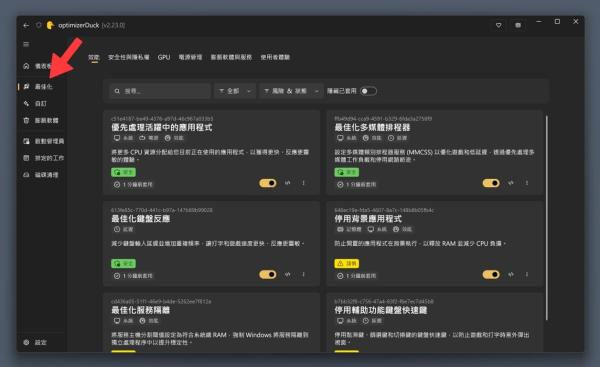The height and width of the screenshot is (367, 600).
Task: Toggle off 停用背景應用程式 switch
Action: coord(491,274)
